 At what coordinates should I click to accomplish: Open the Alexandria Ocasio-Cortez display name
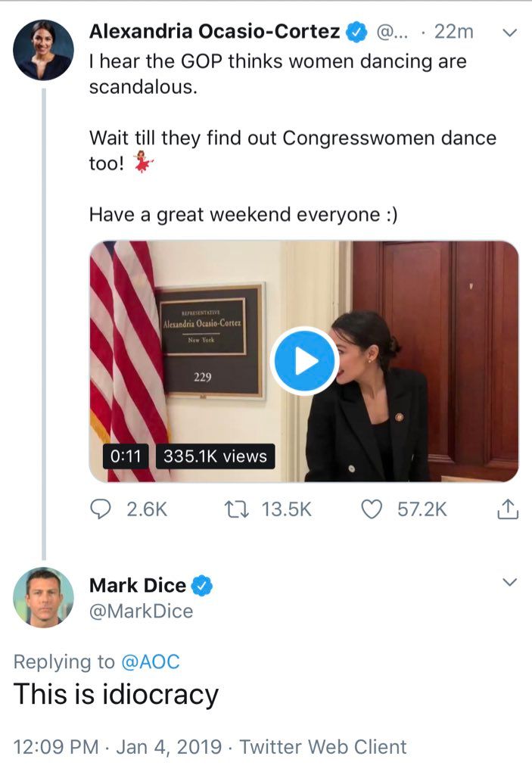click(x=214, y=32)
